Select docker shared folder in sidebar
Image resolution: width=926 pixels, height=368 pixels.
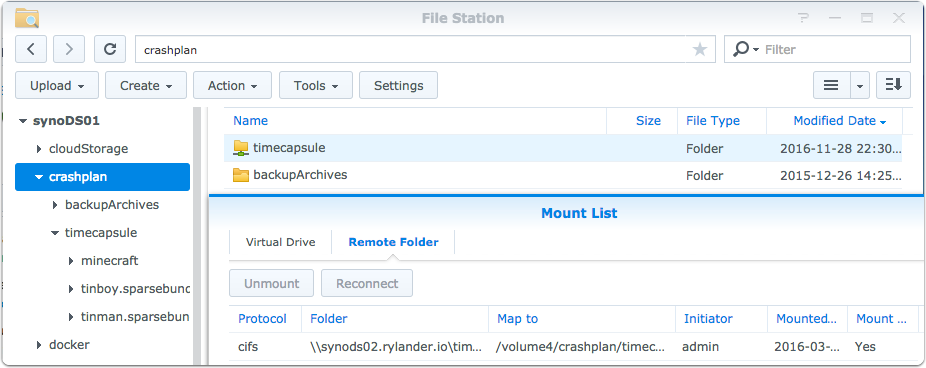[69, 344]
